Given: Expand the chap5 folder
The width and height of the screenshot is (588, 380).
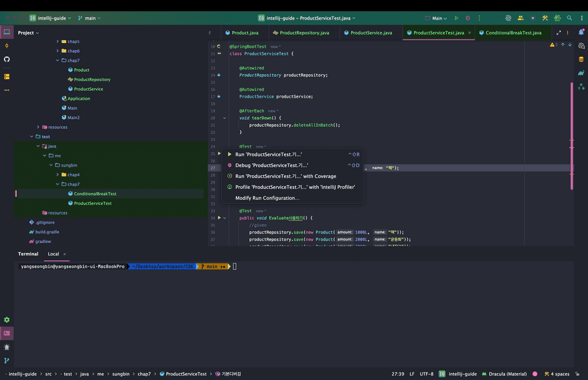Looking at the screenshot, I should [57, 41].
